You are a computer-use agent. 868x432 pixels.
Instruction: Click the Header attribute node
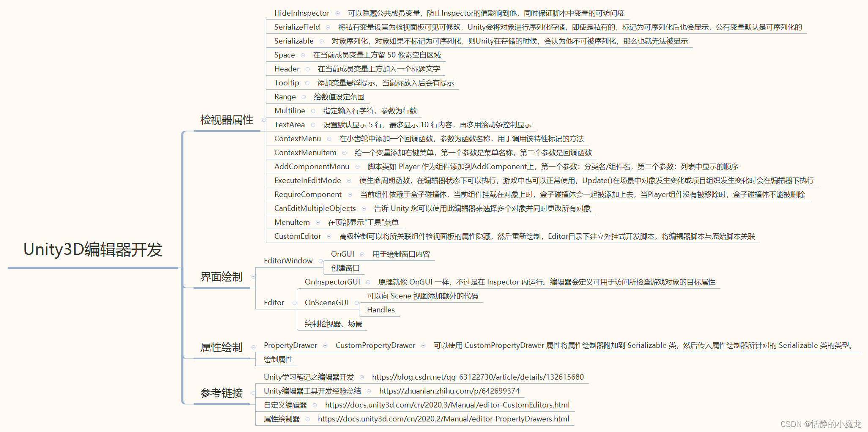287,69
